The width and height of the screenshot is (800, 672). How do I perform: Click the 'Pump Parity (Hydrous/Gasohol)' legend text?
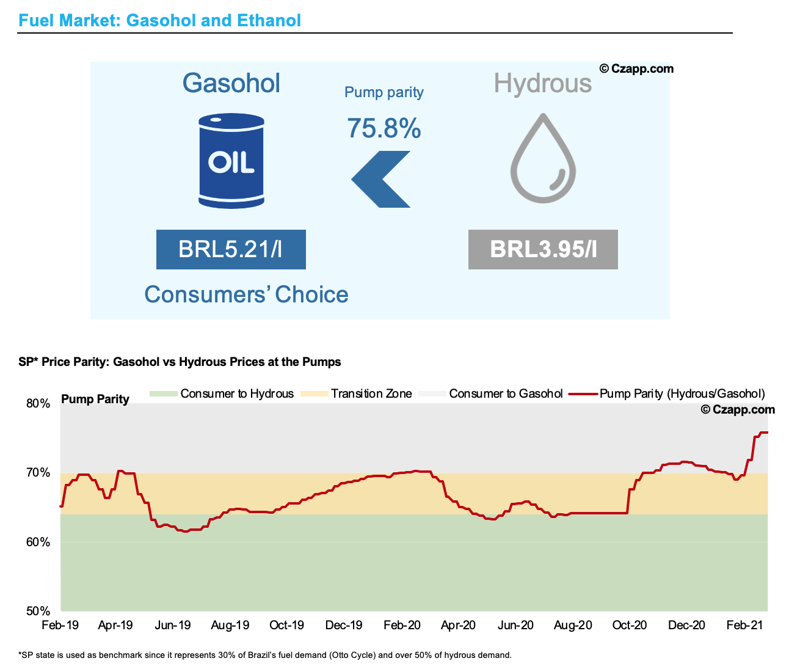tap(682, 394)
